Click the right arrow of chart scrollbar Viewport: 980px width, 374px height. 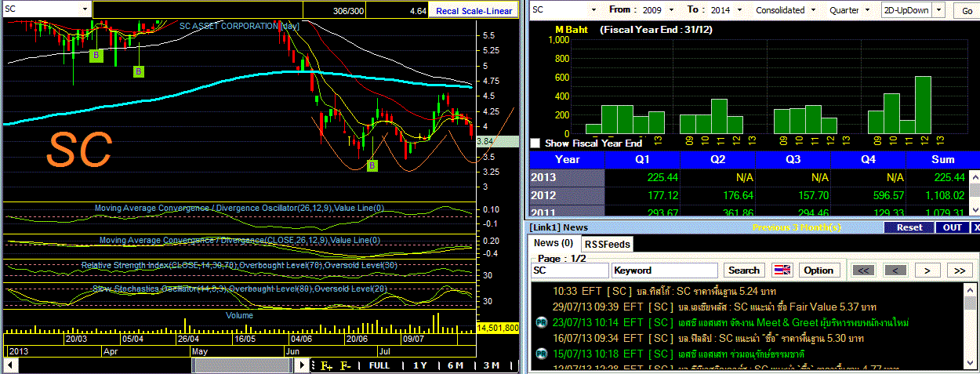click(303, 366)
